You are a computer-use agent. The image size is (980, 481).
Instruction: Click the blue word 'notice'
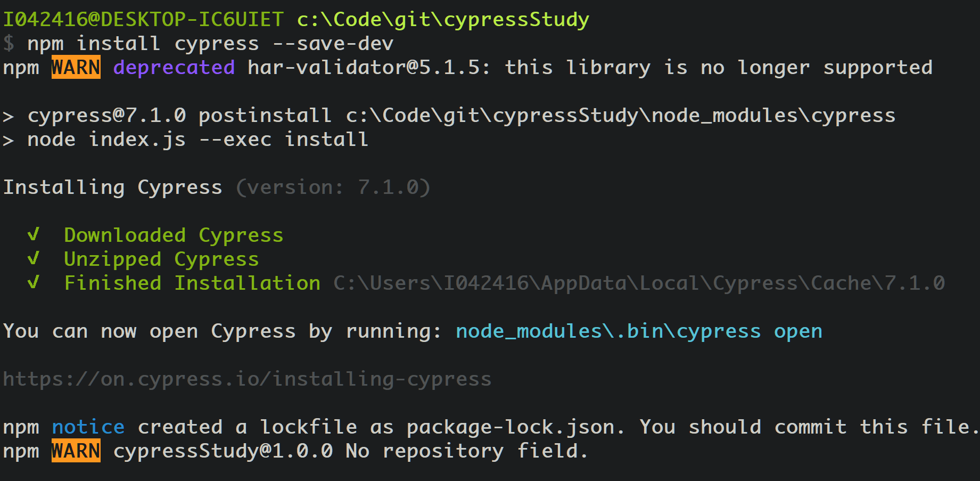[x=88, y=427]
